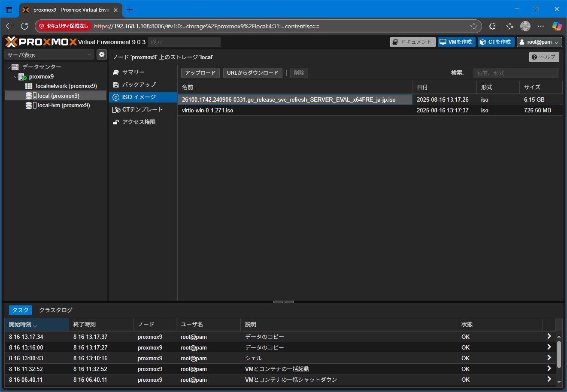
Task: Select local-lvm (proxmox9) storage
Action: [x=64, y=105]
